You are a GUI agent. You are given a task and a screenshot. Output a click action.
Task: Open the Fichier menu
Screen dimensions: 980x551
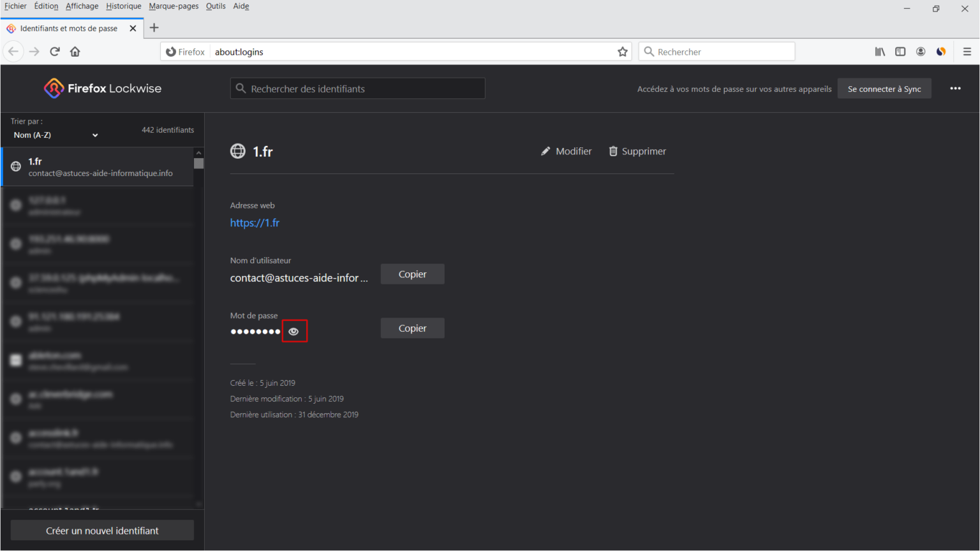pyautogui.click(x=15, y=6)
